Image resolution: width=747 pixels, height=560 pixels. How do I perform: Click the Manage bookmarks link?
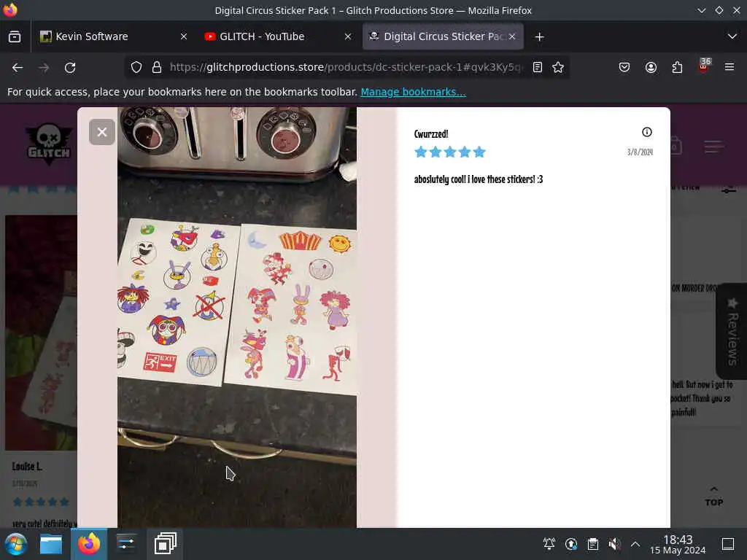tap(413, 92)
